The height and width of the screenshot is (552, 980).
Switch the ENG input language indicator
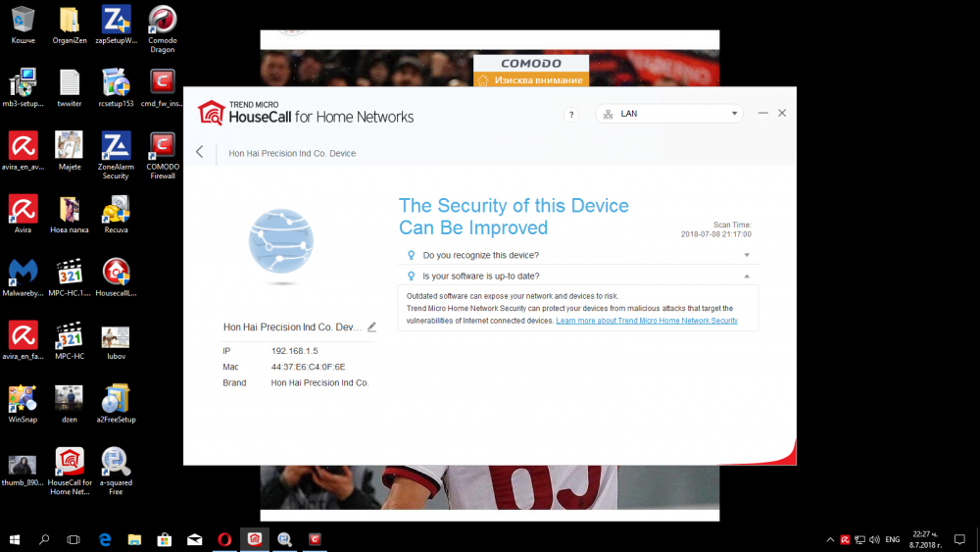pyautogui.click(x=893, y=539)
